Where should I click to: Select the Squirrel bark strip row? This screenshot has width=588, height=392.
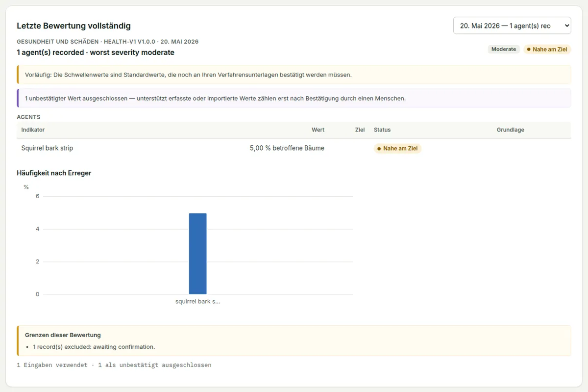[294, 148]
